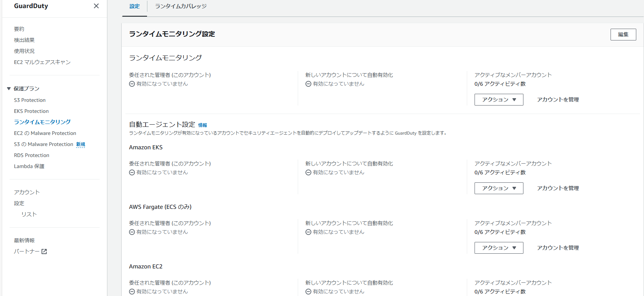Click 0/6 アクティビティ数 for Amazon EC2
This screenshot has width=644, height=296.
[500, 292]
